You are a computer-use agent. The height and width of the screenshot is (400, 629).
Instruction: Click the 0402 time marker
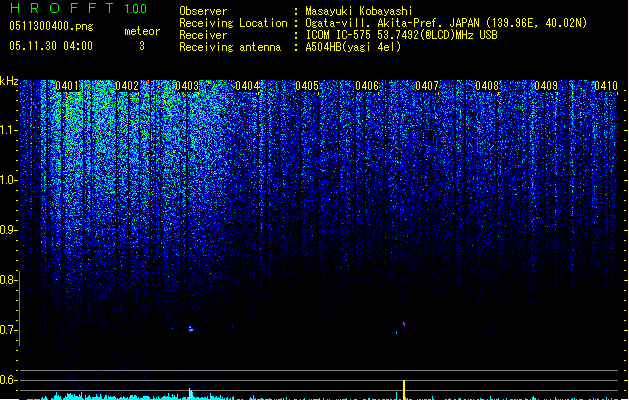point(127,86)
